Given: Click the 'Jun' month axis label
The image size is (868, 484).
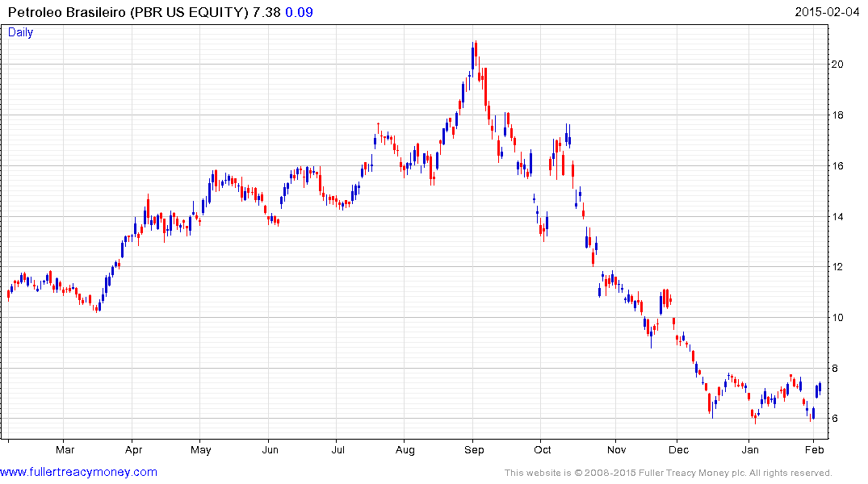Looking at the screenshot, I should 270,449.
